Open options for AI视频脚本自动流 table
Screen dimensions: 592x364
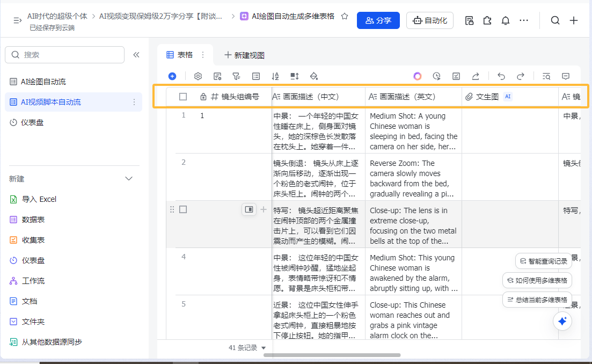[134, 102]
